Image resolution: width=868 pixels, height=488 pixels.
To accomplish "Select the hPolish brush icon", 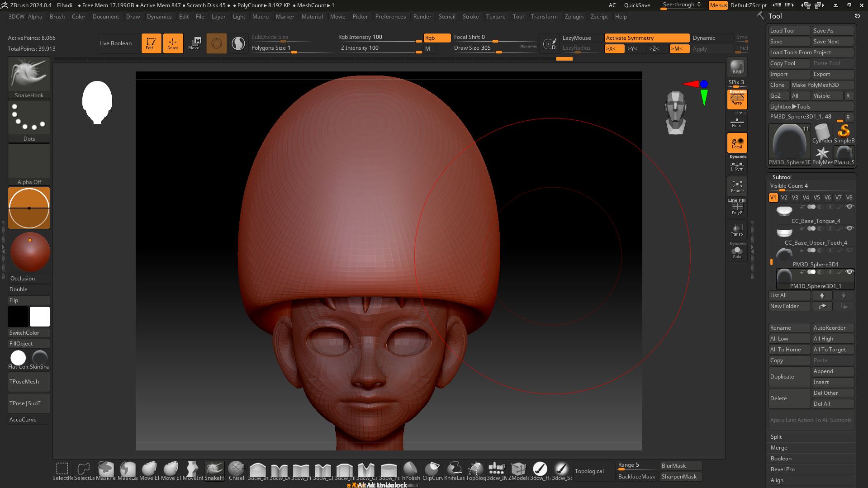I will 411,471.
